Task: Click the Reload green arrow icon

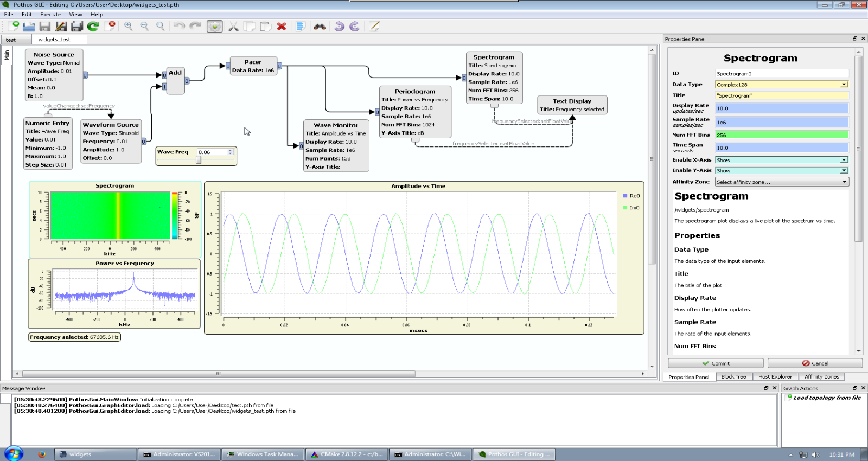Action: pos(93,26)
